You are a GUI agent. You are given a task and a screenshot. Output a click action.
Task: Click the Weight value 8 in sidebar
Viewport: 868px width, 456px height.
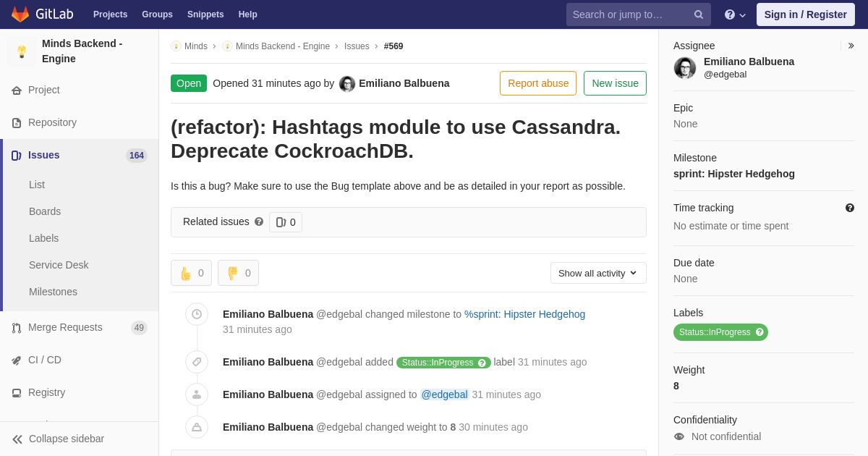pos(676,386)
